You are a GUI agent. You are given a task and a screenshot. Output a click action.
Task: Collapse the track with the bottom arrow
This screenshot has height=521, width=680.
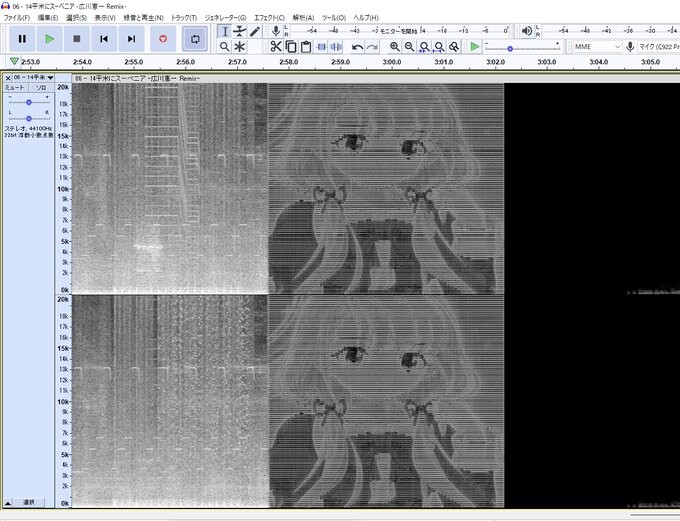[x=7, y=503]
